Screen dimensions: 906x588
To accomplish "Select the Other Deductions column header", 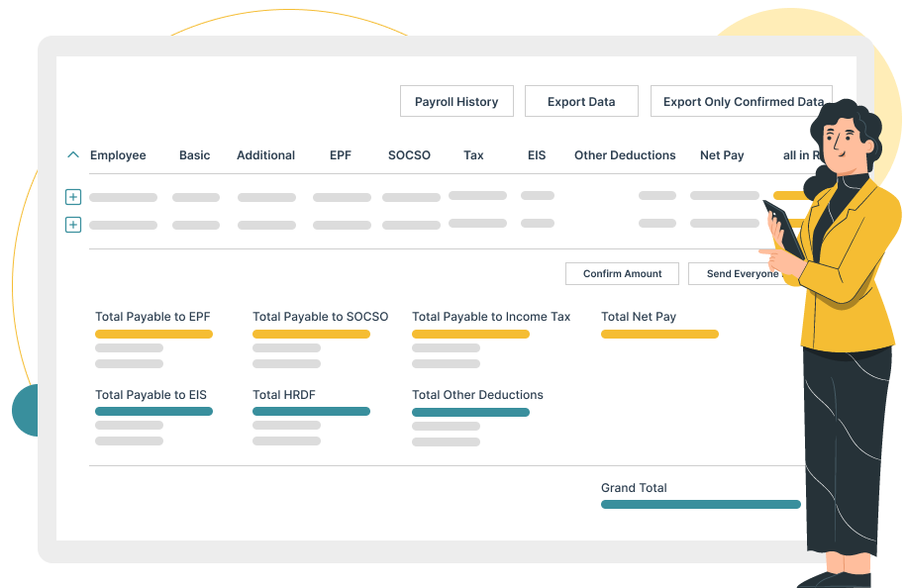I will tap(625, 155).
